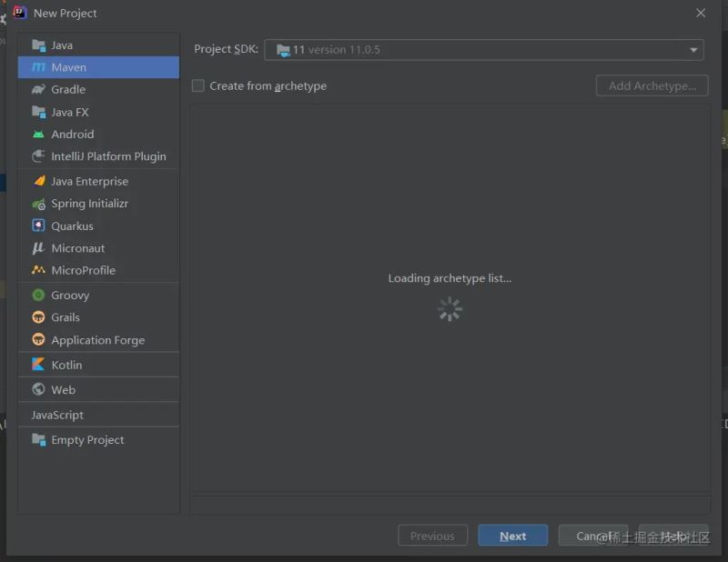Select IntelliJ Platform Plugin entry
Viewport: 728px width, 562px height.
98,156
